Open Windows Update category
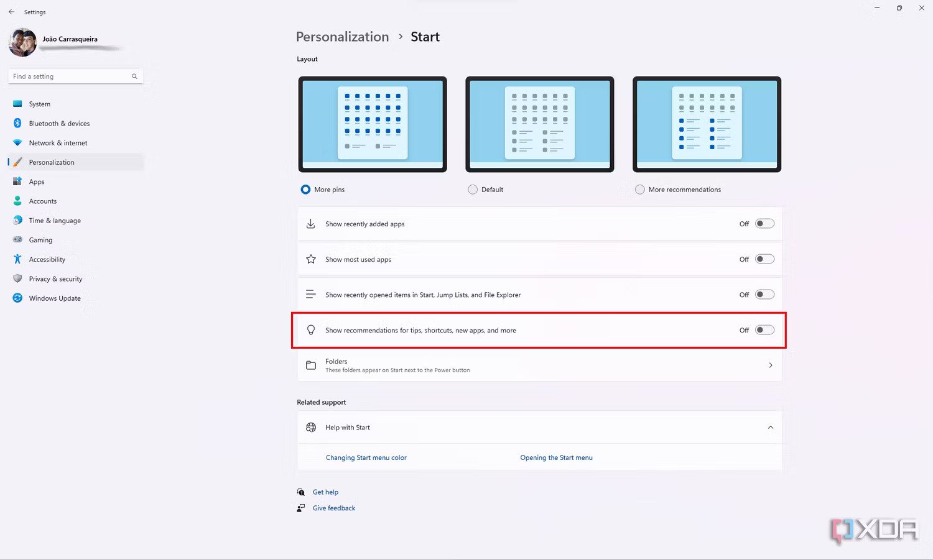Image resolution: width=933 pixels, height=560 pixels. [x=55, y=298]
